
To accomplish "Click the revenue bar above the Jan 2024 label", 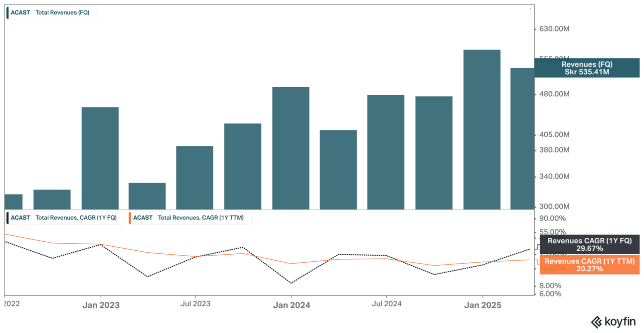I will tap(291, 148).
